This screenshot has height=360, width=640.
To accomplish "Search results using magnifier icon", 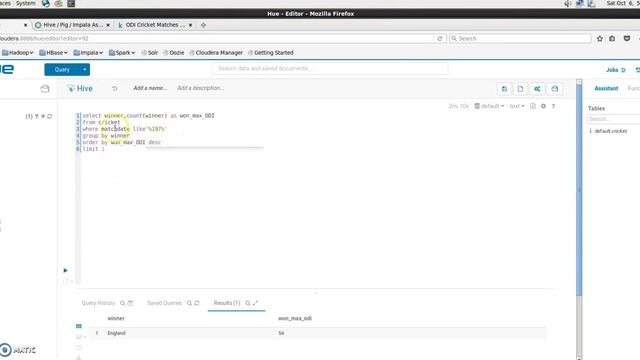I will [x=248, y=303].
